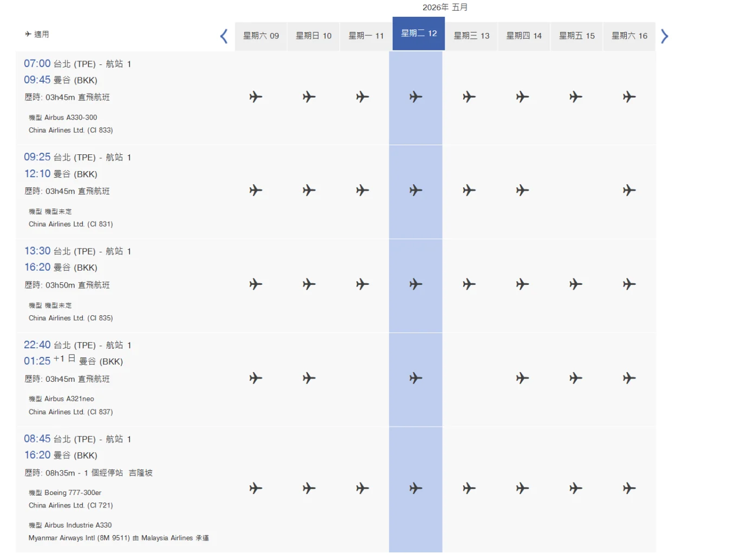Select the 星期二 12 date tab
Viewport: 740px width, 560px height.
(419, 34)
